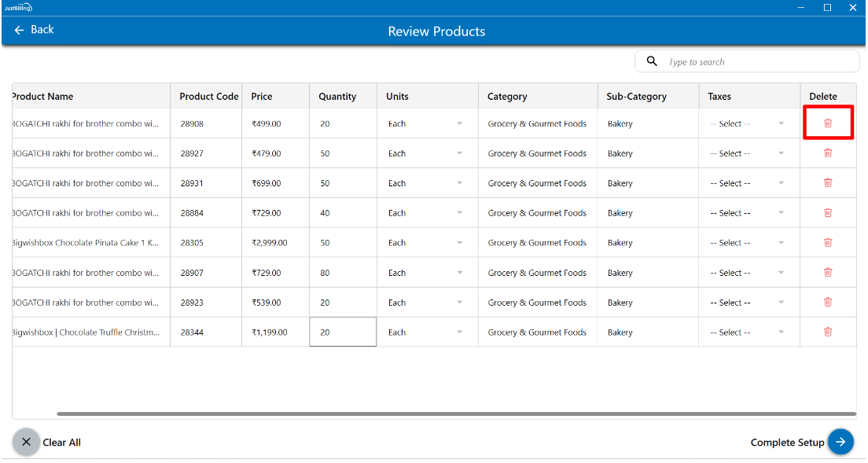Click the Price column header

tap(262, 97)
